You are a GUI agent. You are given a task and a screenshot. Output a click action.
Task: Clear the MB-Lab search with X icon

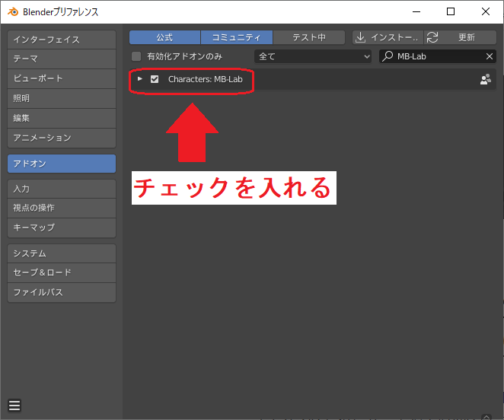pyautogui.click(x=490, y=56)
